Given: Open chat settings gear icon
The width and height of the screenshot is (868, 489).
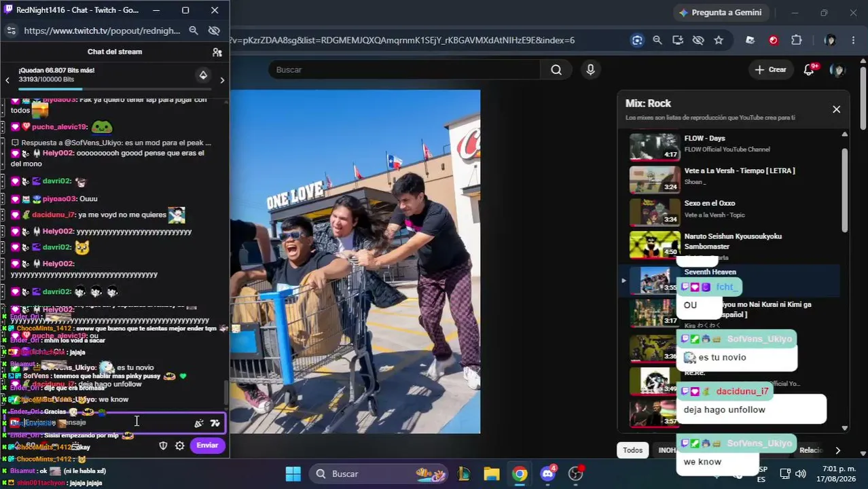Looking at the screenshot, I should tap(179, 446).
